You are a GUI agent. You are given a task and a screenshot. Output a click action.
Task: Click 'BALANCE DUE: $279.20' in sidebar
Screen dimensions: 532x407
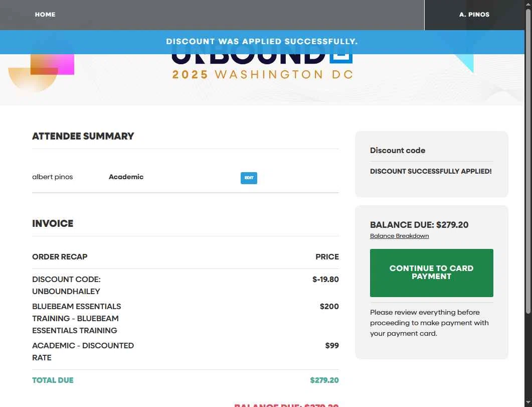pyautogui.click(x=419, y=225)
